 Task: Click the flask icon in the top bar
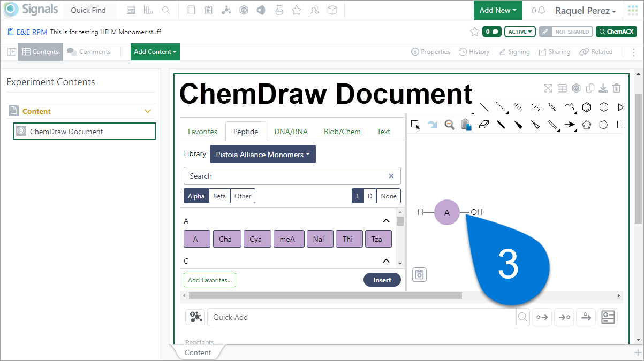tap(278, 10)
